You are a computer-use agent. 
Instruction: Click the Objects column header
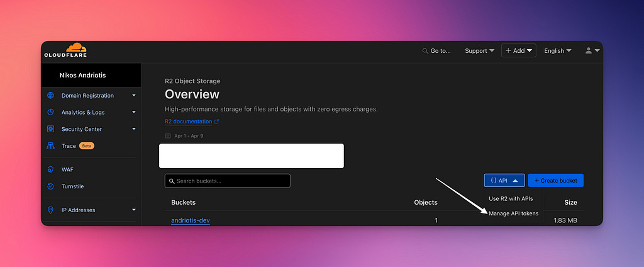[x=426, y=202]
